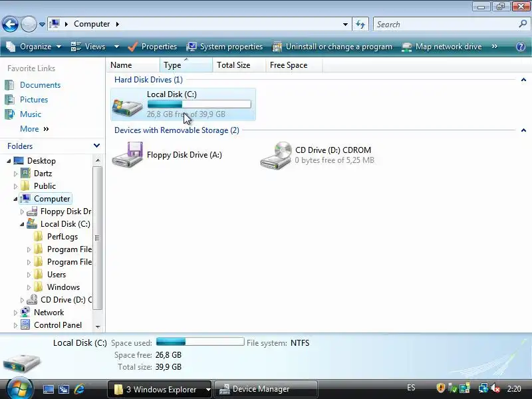Open the Windows Start orb

click(x=19, y=388)
